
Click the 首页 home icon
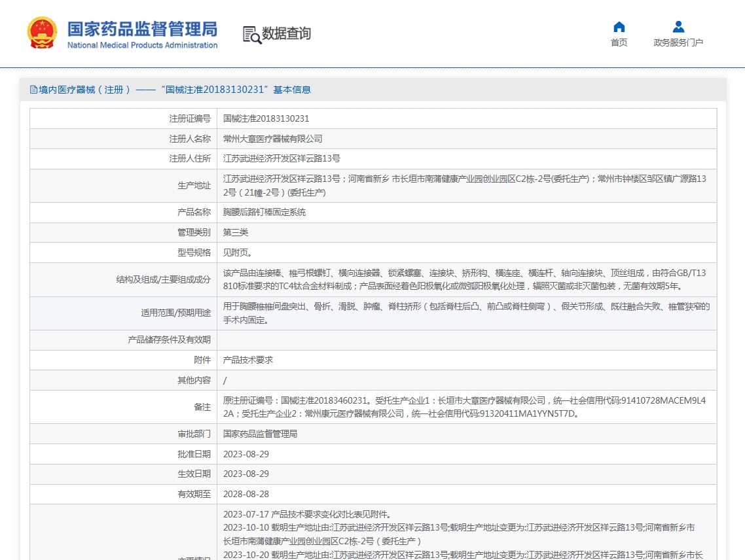point(619,27)
